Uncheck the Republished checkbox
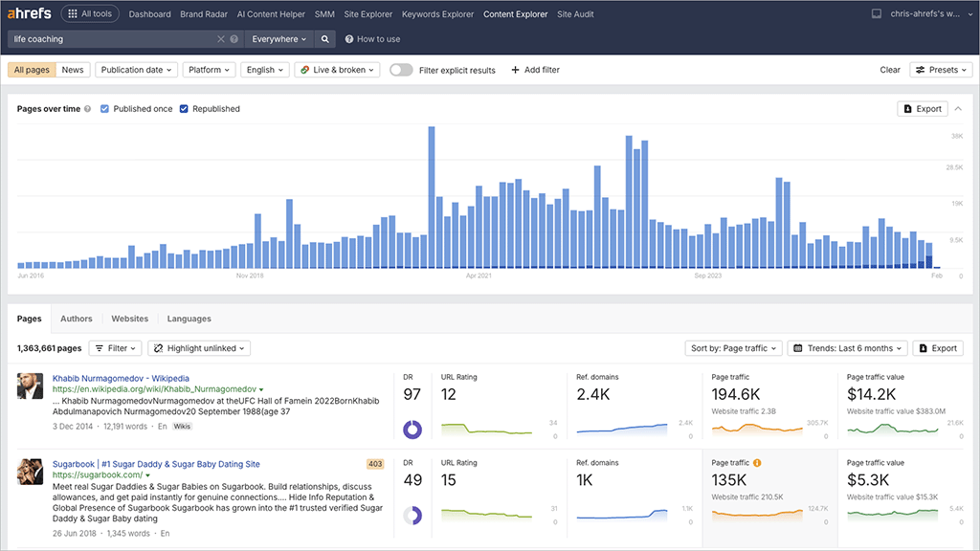 pyautogui.click(x=186, y=108)
